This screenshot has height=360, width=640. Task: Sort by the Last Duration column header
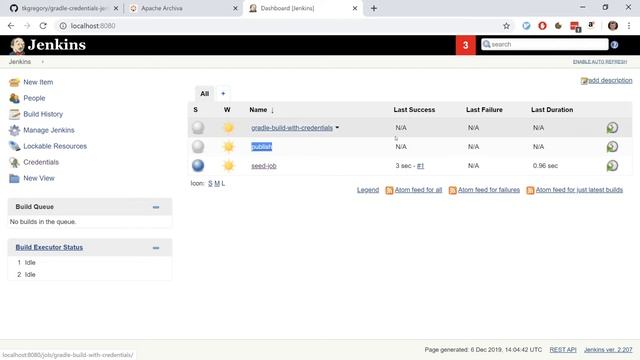pos(552,110)
